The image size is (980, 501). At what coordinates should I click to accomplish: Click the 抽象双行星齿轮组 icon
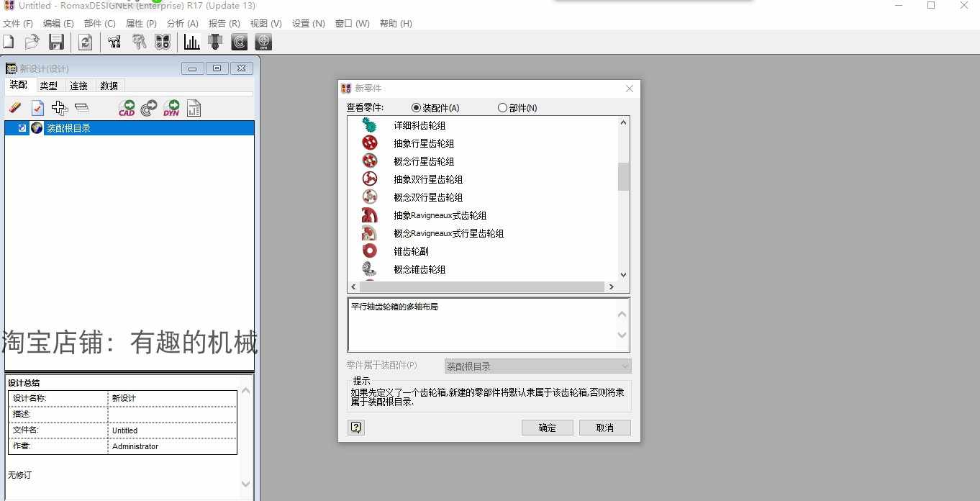pos(369,179)
